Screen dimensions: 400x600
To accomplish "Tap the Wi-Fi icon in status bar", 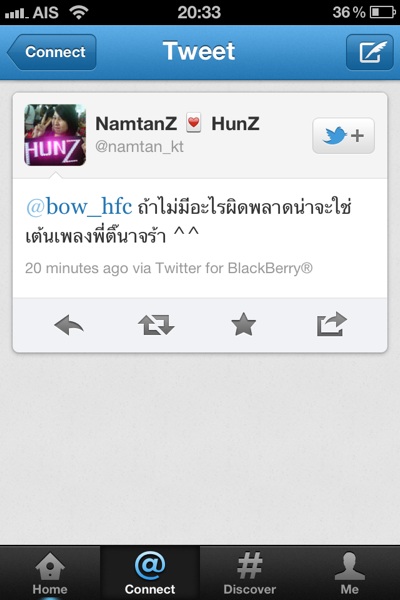I will pos(79,12).
